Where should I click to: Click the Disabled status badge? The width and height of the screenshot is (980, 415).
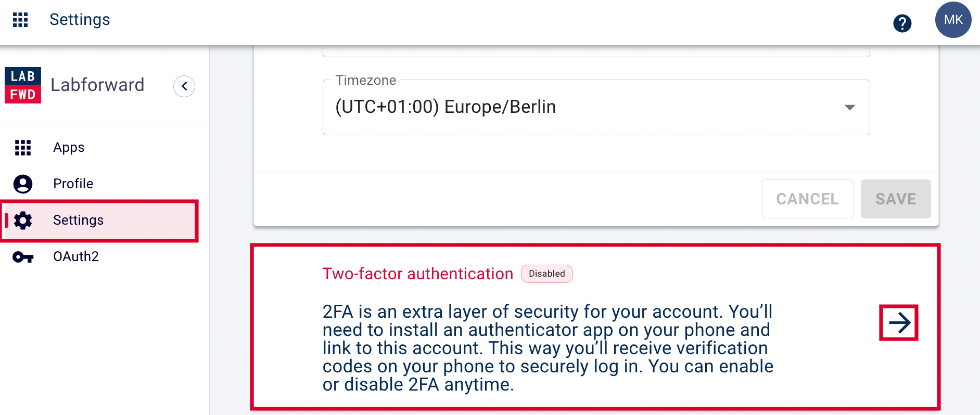tap(546, 274)
